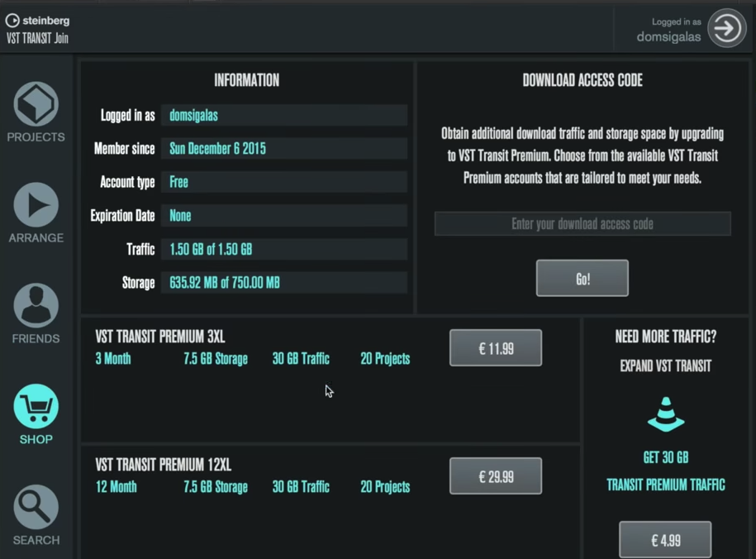Image resolution: width=756 pixels, height=559 pixels.
Task: Click the traffic cone icon
Action: pos(666,414)
